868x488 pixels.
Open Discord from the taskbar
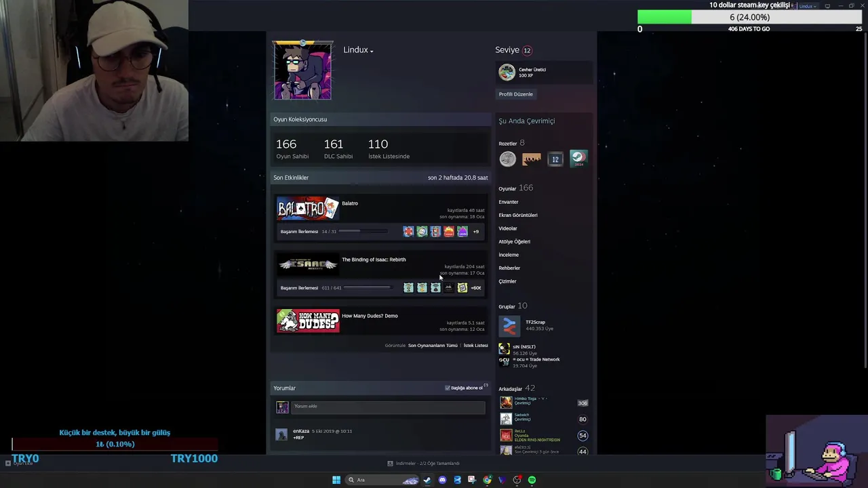coord(442,480)
